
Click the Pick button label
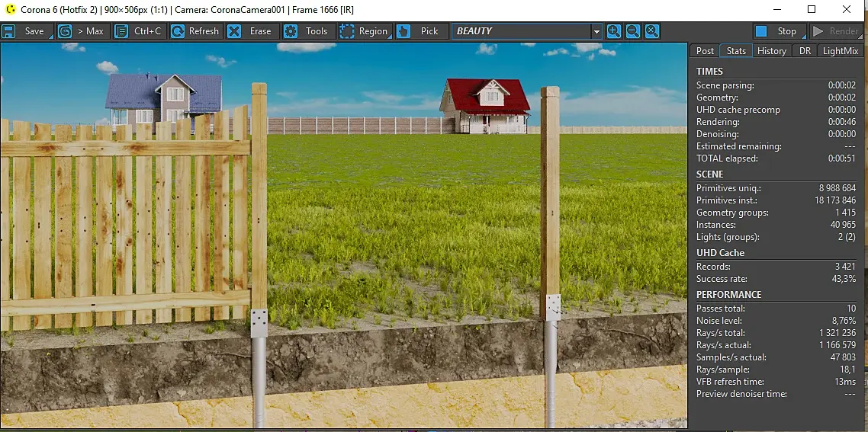coord(429,31)
